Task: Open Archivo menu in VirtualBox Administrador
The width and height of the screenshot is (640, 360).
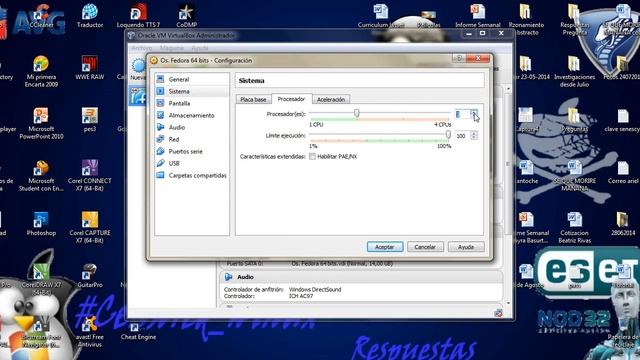Action: pos(141,48)
